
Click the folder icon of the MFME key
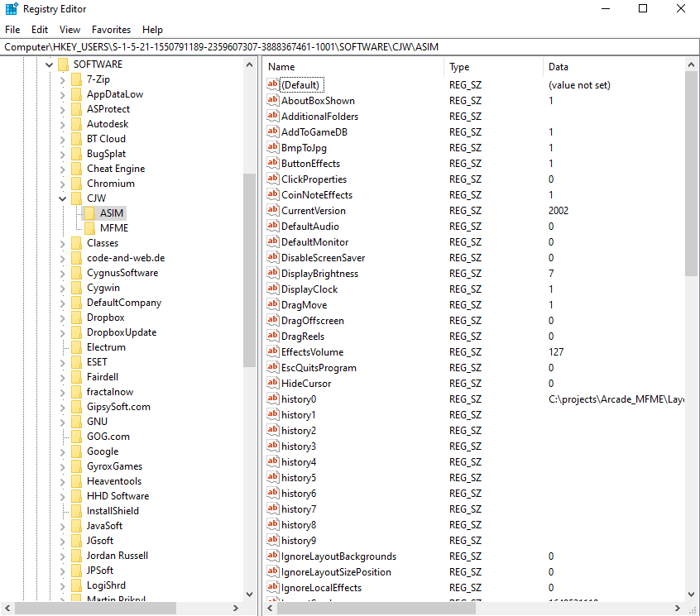89,228
